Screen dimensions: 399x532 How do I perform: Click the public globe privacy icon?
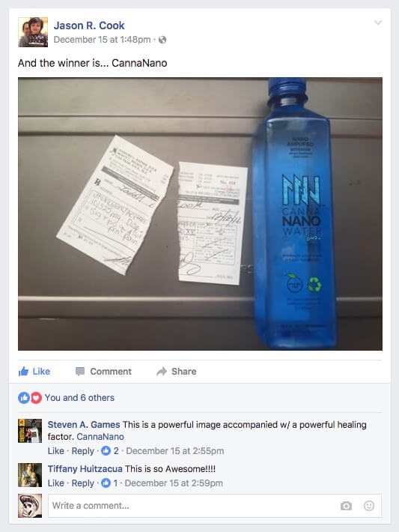click(162, 40)
